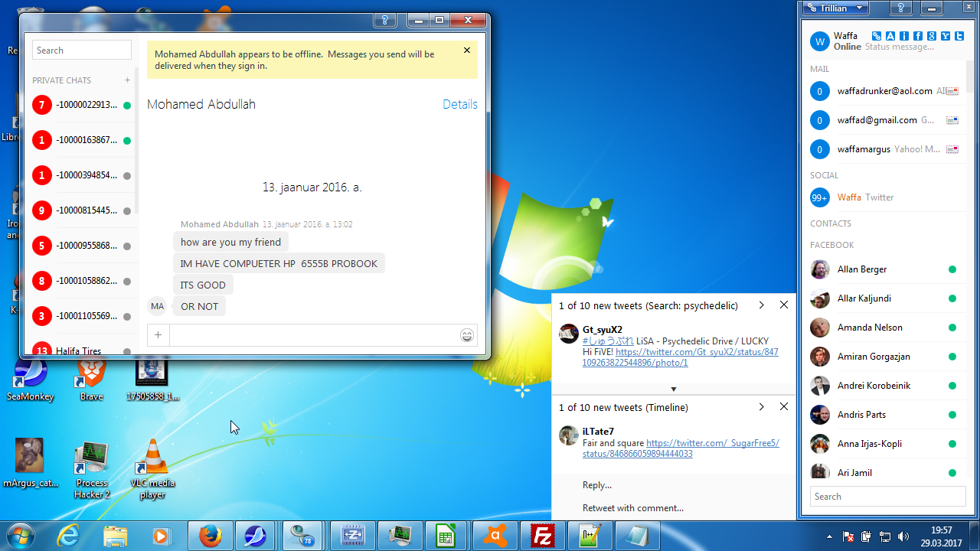
Task: Open chat -10000815445 with 9 unread
Action: pos(81,210)
